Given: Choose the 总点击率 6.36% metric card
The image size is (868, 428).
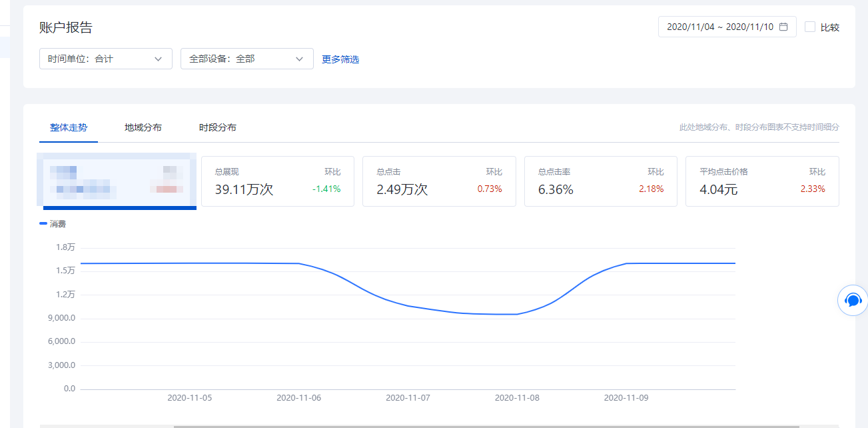Looking at the screenshot, I should (x=600, y=181).
